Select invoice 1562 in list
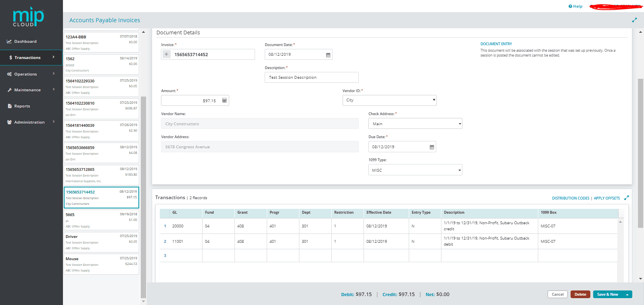 [x=101, y=64]
